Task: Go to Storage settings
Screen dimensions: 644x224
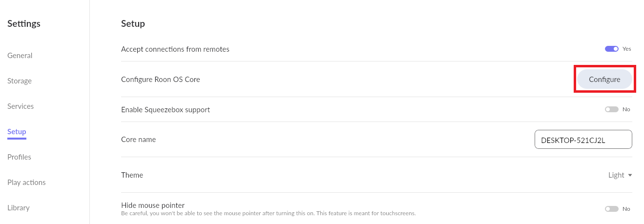Action: (20, 81)
